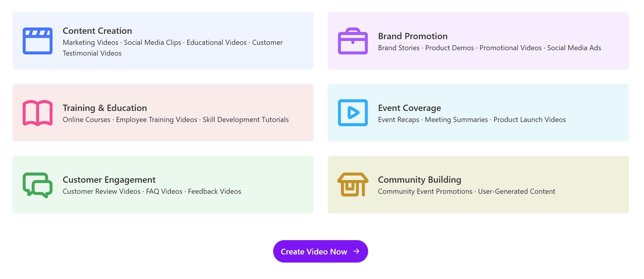Click the Brand Stories description line
Screen dimensions: 644x279
489,48
